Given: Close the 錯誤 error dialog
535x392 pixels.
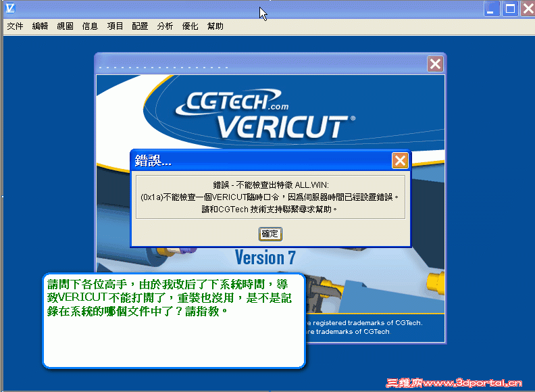Looking at the screenshot, I should click(400, 160).
